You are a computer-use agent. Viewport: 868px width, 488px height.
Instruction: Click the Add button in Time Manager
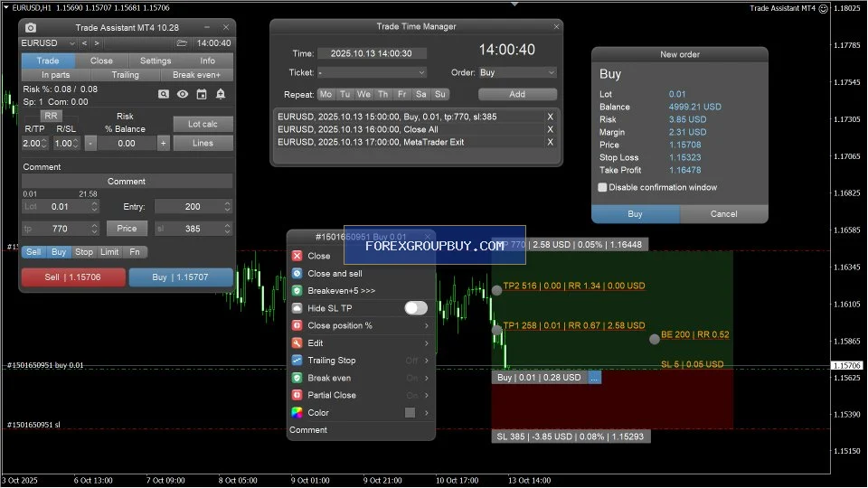517,95
